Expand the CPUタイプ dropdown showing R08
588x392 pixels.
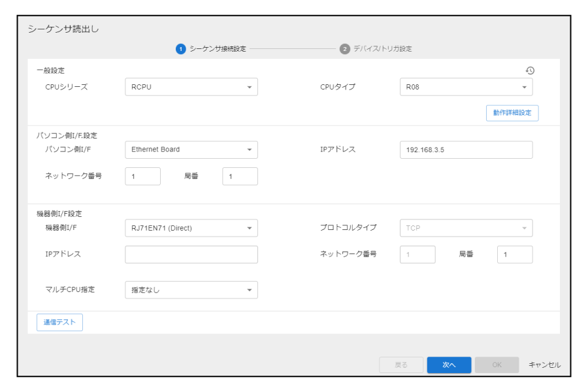pyautogui.click(x=465, y=87)
